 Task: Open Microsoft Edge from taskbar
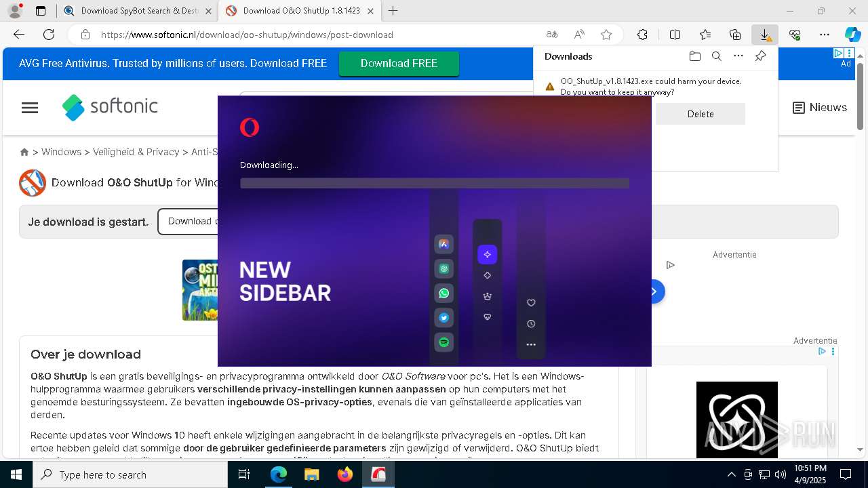click(279, 474)
